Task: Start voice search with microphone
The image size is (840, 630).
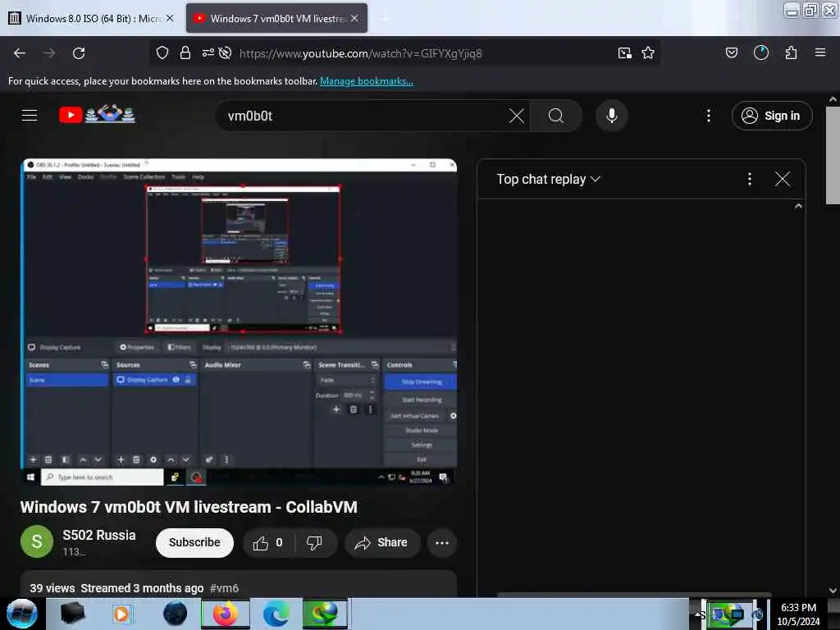Action: pos(612,116)
